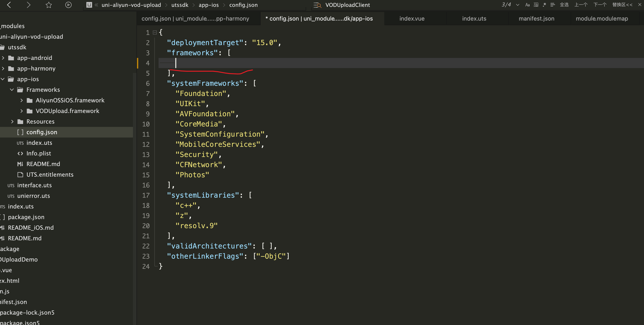Click the app-harmony folder icon
The height and width of the screenshot is (325, 644).
[11, 69]
